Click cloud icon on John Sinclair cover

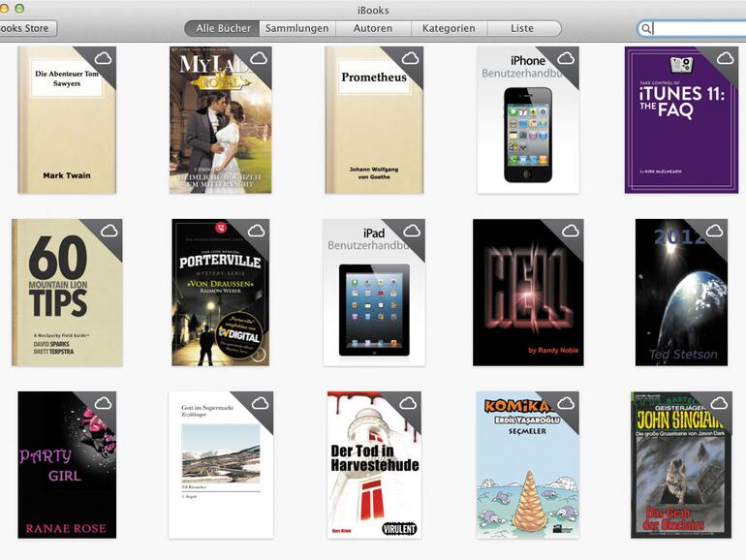[719, 403]
